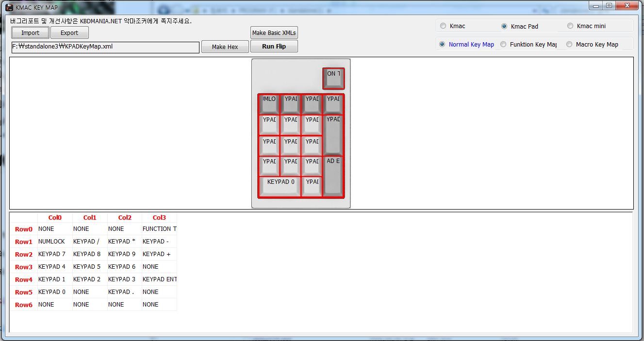Click the Row6 row header

pos(24,305)
